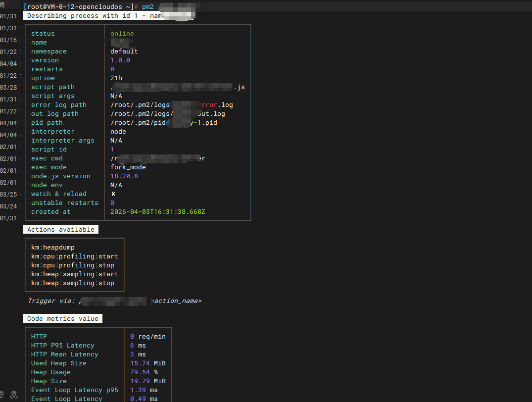Click the 'Code metrics value' section header
Screen dimensions: 532x402
coord(62,319)
